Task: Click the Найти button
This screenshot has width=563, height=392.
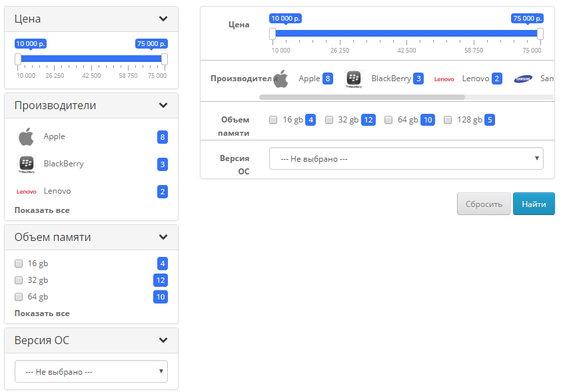Action: pyautogui.click(x=534, y=204)
